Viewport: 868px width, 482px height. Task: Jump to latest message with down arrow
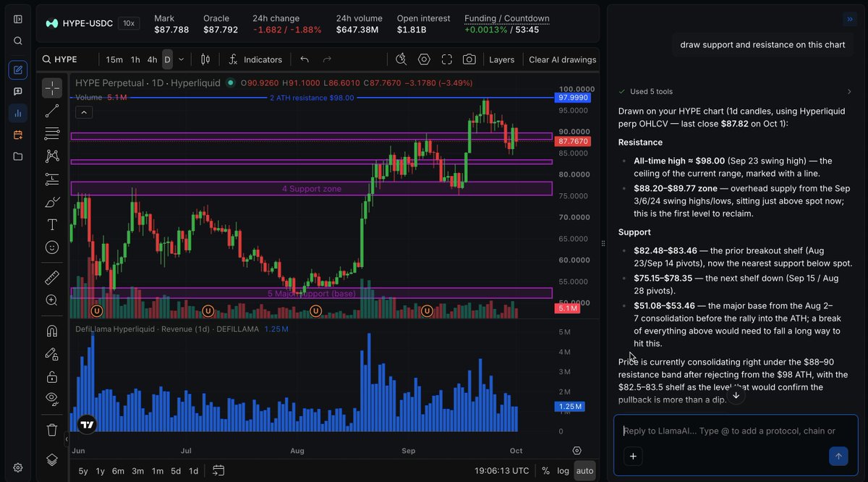tap(736, 395)
